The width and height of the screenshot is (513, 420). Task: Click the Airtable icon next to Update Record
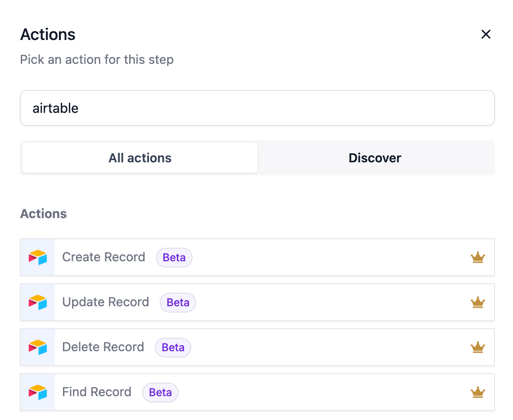tap(37, 302)
